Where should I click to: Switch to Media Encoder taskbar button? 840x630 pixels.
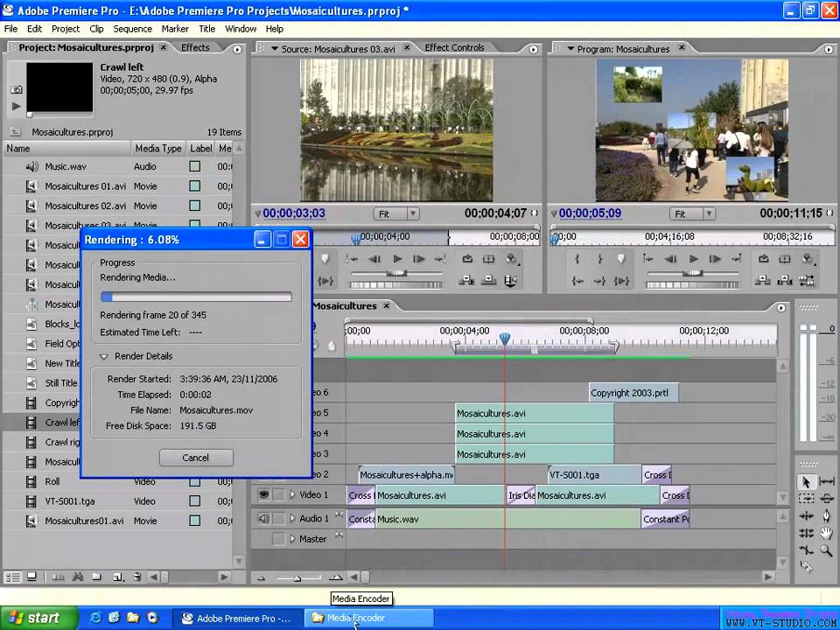coord(369,618)
